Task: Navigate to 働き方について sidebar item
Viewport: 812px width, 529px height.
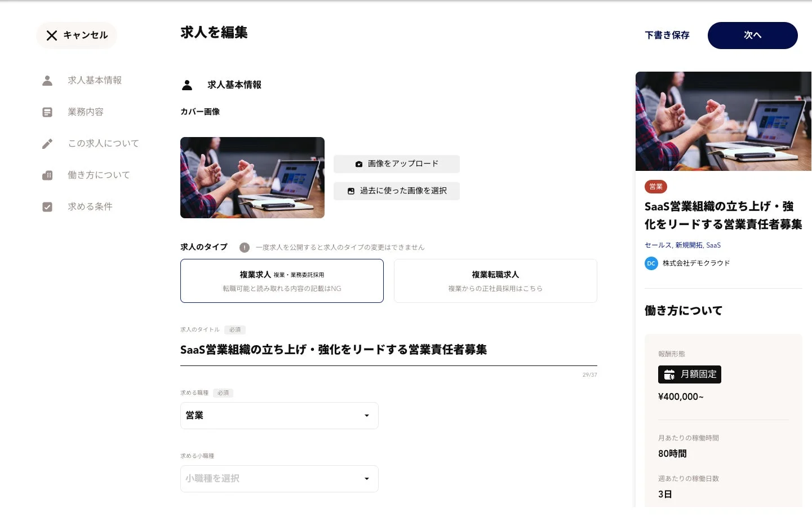Action: coord(99,175)
